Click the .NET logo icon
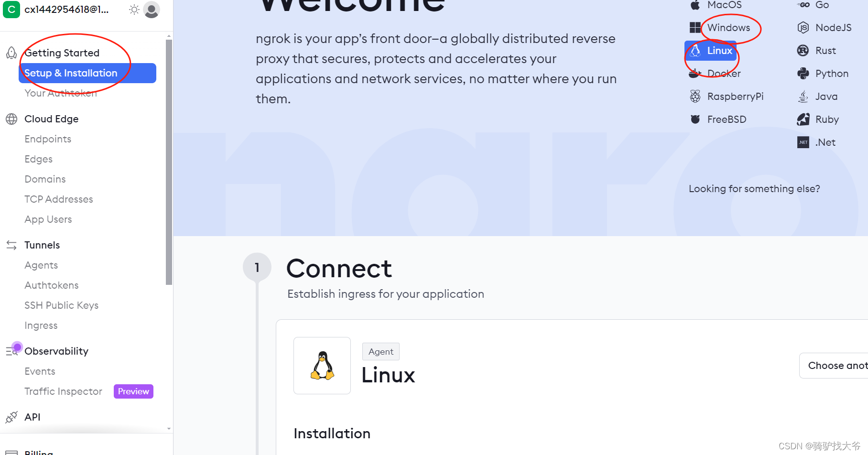The height and width of the screenshot is (455, 868). click(x=803, y=142)
